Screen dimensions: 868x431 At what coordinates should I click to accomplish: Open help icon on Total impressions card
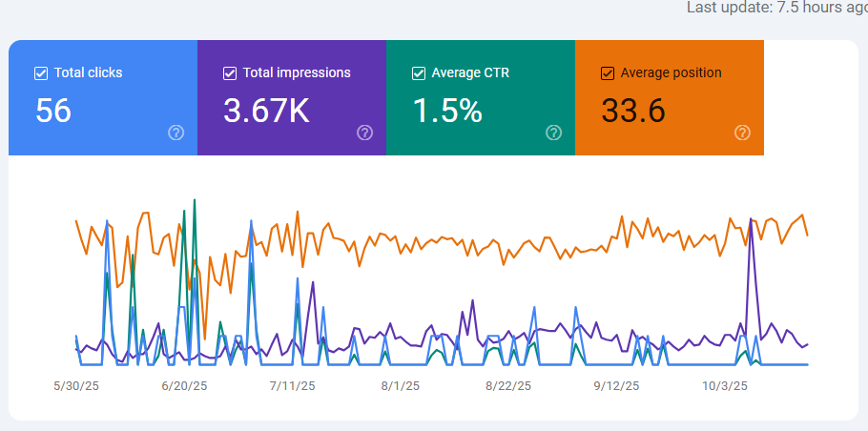pos(364,133)
